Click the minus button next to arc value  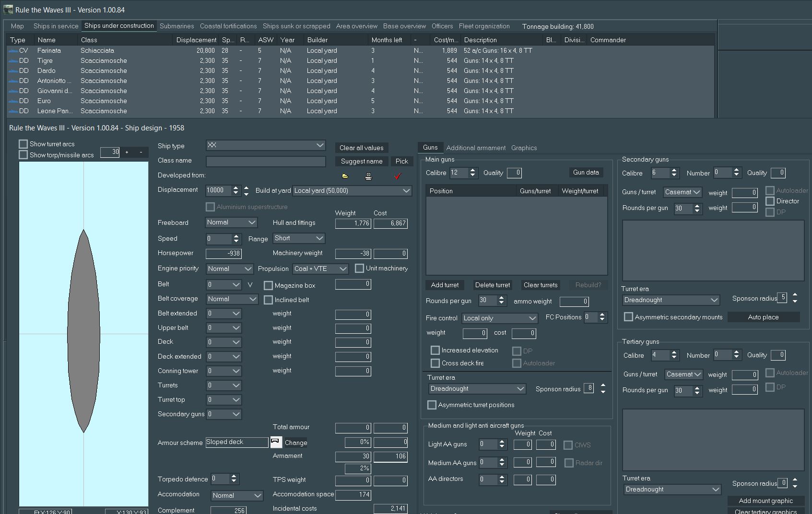click(141, 152)
